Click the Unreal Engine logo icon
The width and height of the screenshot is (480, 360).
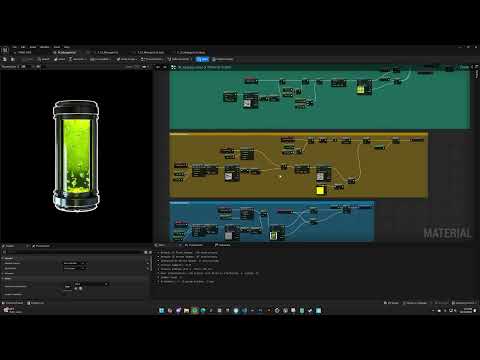coord(5,50)
